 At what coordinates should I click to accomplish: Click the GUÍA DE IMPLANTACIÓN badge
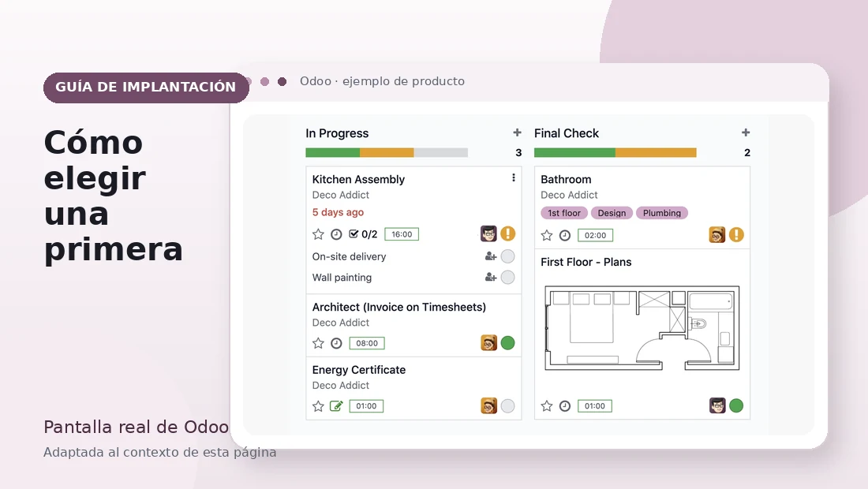(x=146, y=88)
